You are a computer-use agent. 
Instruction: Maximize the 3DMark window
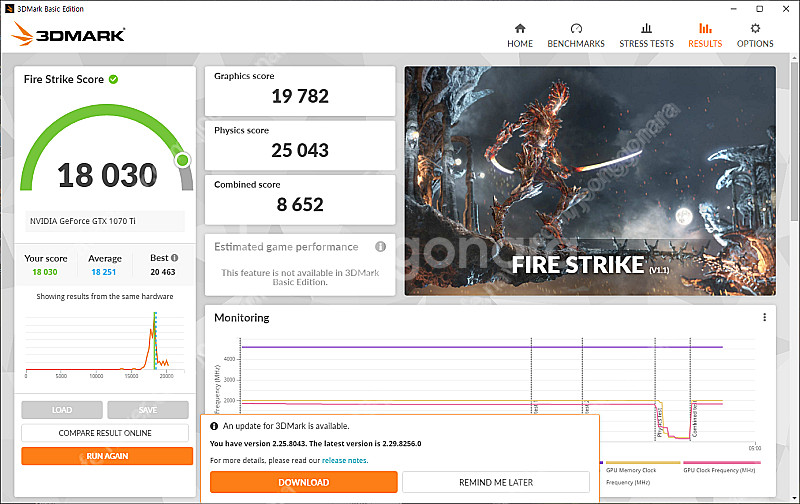point(760,9)
